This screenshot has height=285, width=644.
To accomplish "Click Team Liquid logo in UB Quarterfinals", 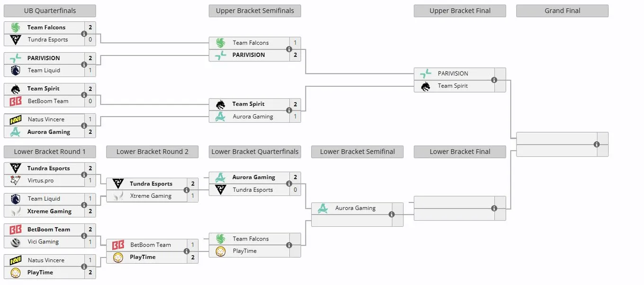I will tap(16, 71).
